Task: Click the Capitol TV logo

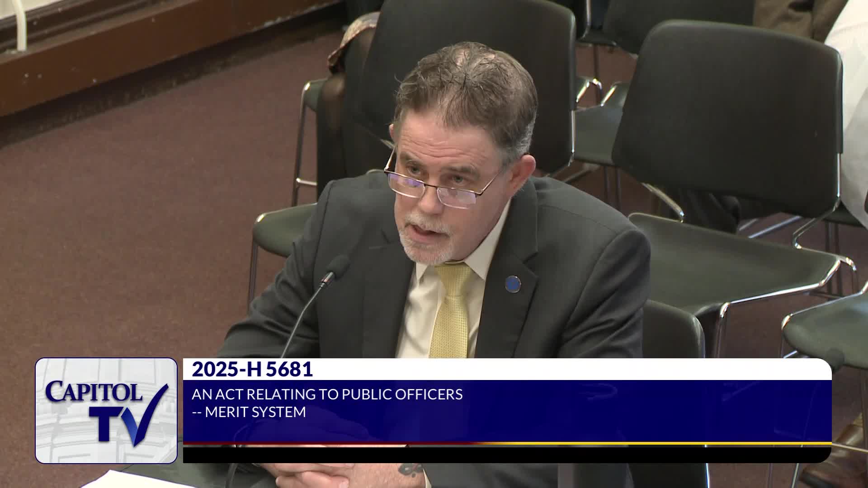Action: 106,410
